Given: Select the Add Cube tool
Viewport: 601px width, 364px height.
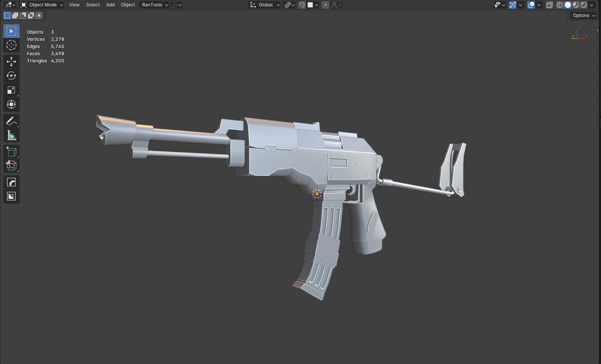Looking at the screenshot, I should (11, 152).
